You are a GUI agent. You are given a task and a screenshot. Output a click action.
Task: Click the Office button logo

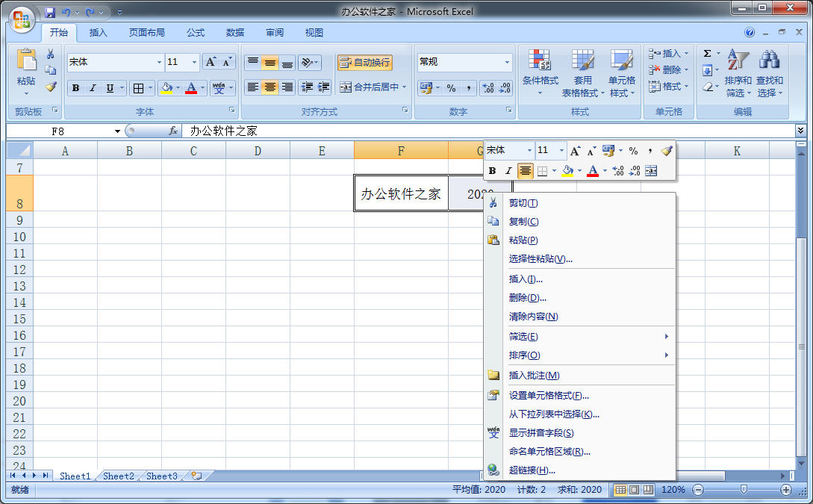pos(22,19)
